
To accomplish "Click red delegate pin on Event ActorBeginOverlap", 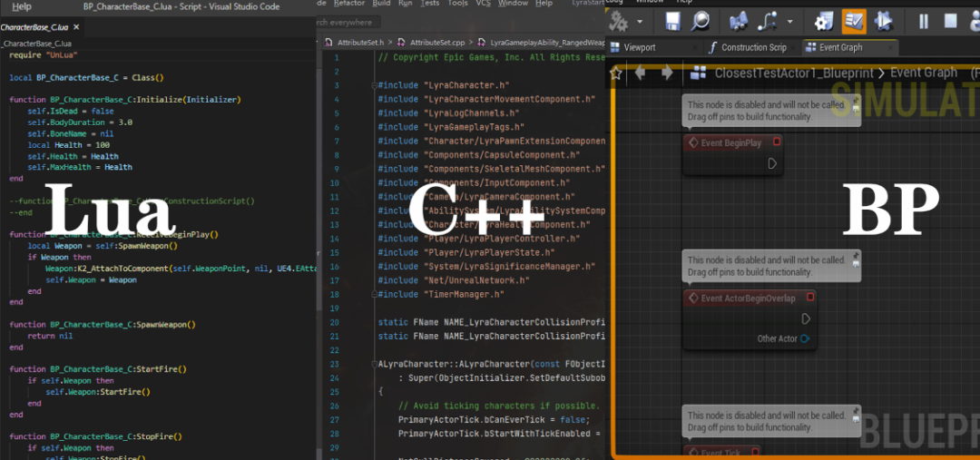I will (810, 298).
